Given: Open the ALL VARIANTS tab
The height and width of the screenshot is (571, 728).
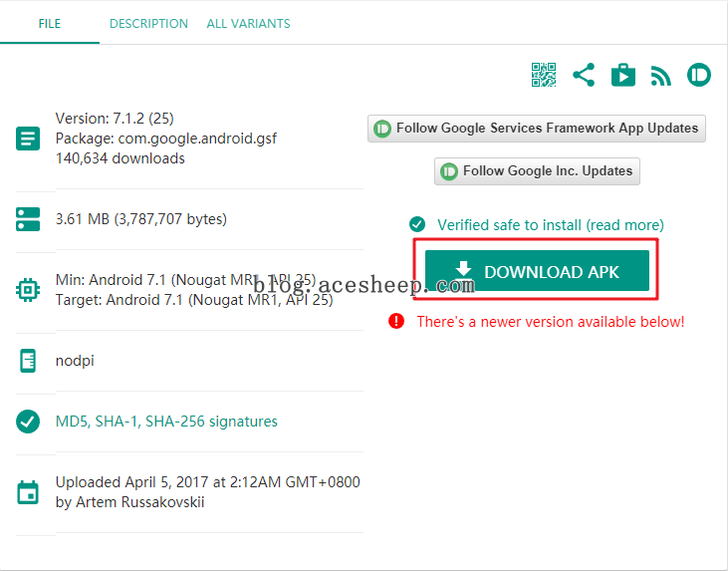Looking at the screenshot, I should [248, 23].
